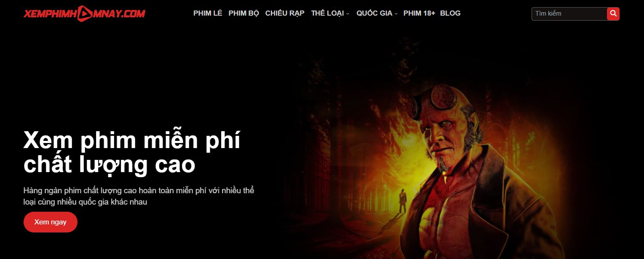Click the play triangle icon in the logo
644x259 pixels.
(x=85, y=14)
